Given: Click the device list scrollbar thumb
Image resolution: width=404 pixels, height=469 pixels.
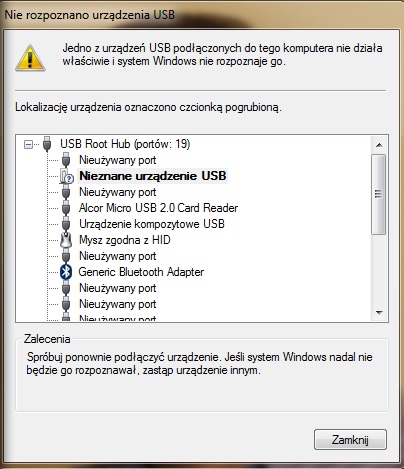Looking at the screenshot, I should [x=378, y=194].
